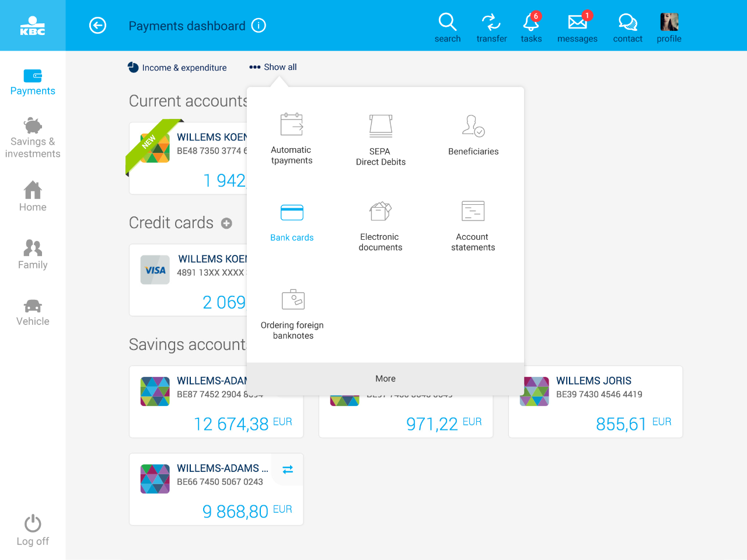Viewport: 747px width, 560px height.
Task: Open WILLEMS JORIS savings account card
Action: tap(595, 402)
